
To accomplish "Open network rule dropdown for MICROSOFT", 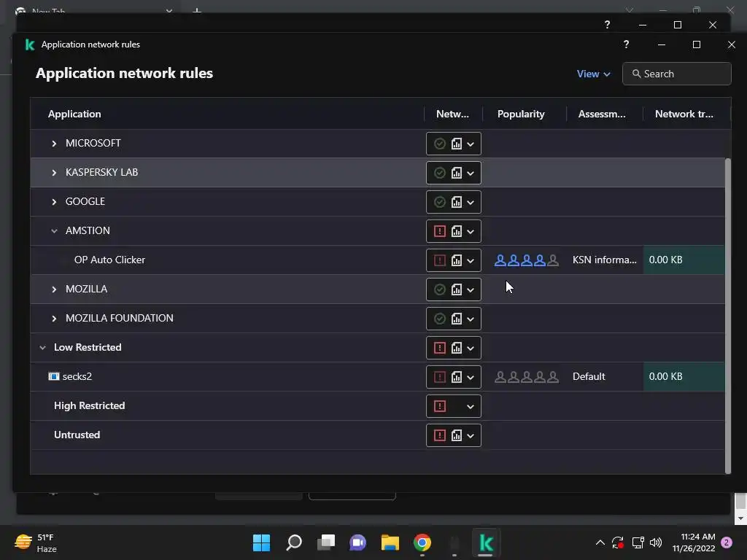I will (x=471, y=144).
